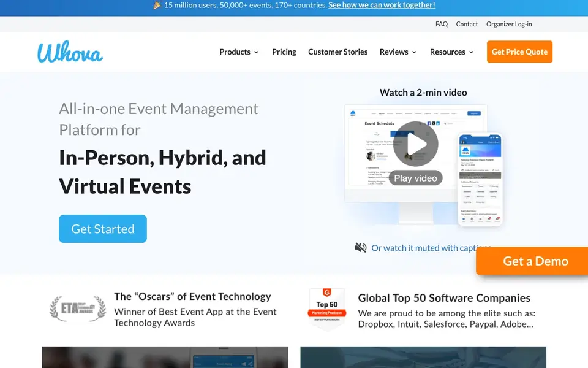Screen dimensions: 588x368
Task: Expand the Resources dropdown
Action: pyautogui.click(x=452, y=52)
